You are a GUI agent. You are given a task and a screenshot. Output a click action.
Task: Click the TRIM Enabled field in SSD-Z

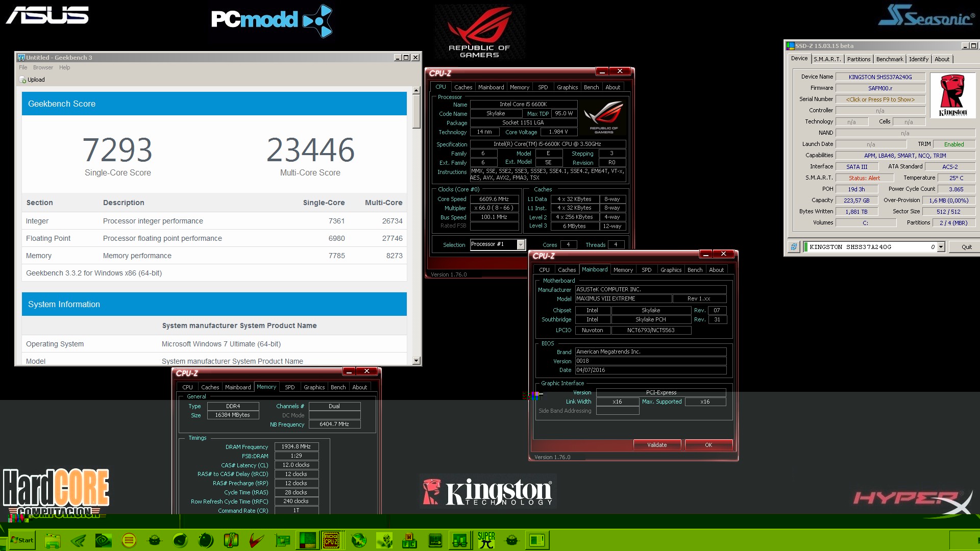click(953, 144)
